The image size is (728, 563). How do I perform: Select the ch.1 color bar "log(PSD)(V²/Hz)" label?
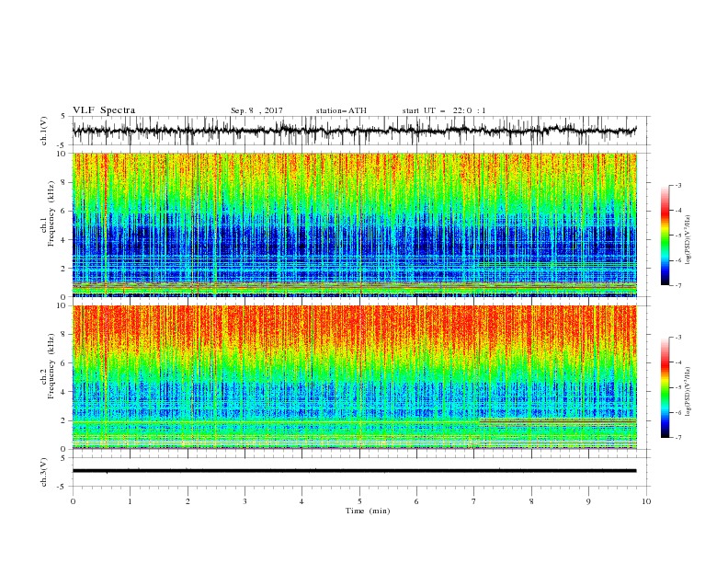pyautogui.click(x=688, y=240)
